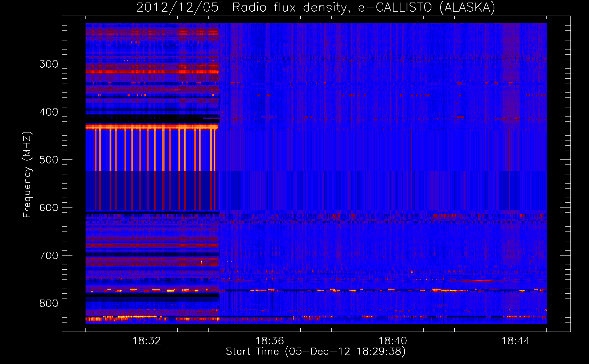The width and height of the screenshot is (589, 364).
Task: Click the 18:44 time tick label
Action: click(x=516, y=341)
